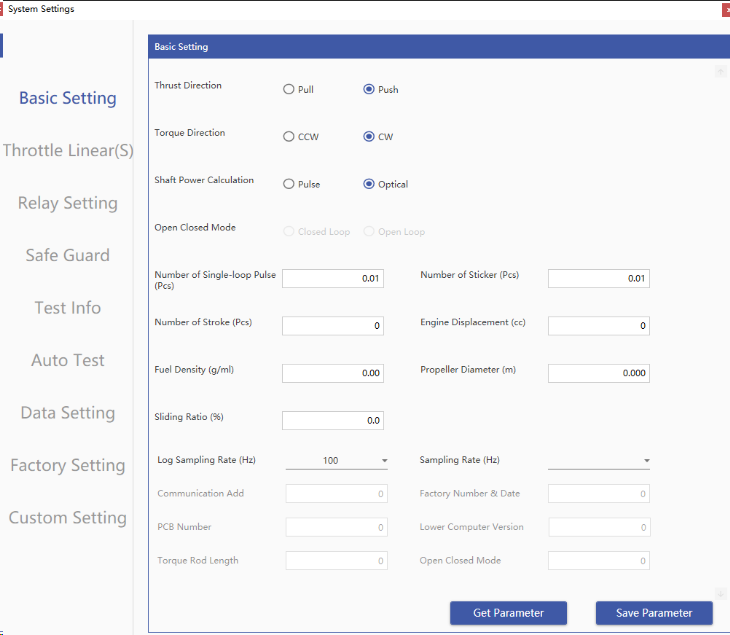Choose Pulse for shaft power calculation
730x635 pixels.
click(x=289, y=184)
